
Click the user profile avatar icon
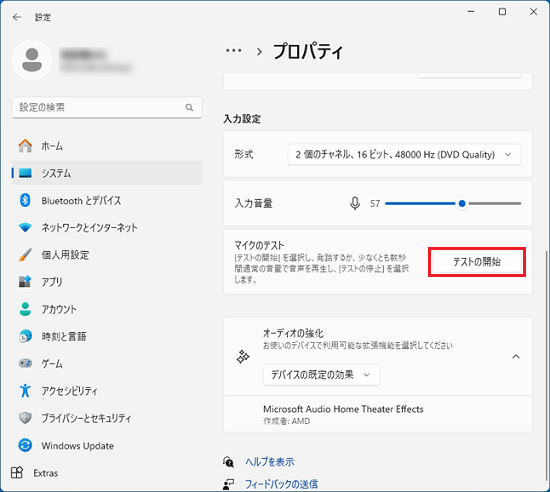[32, 60]
